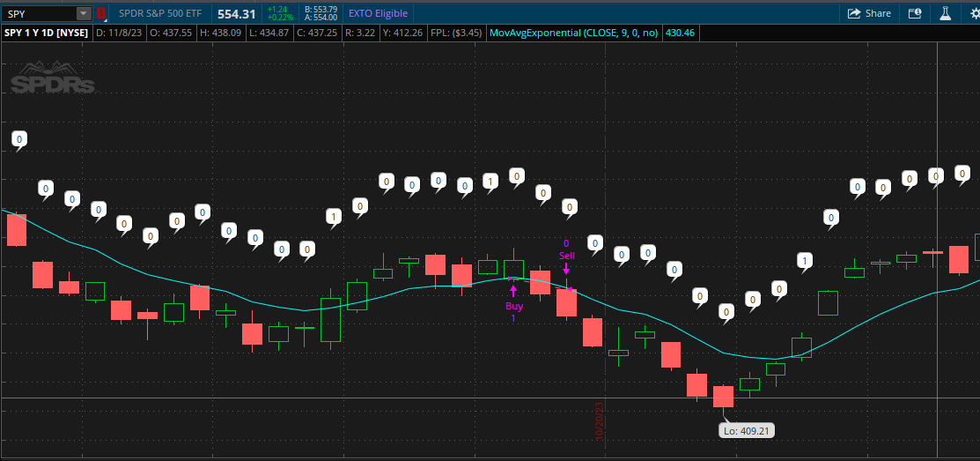Click the FPL: ($3.45) readout
The image size is (980, 461).
click(456, 33)
